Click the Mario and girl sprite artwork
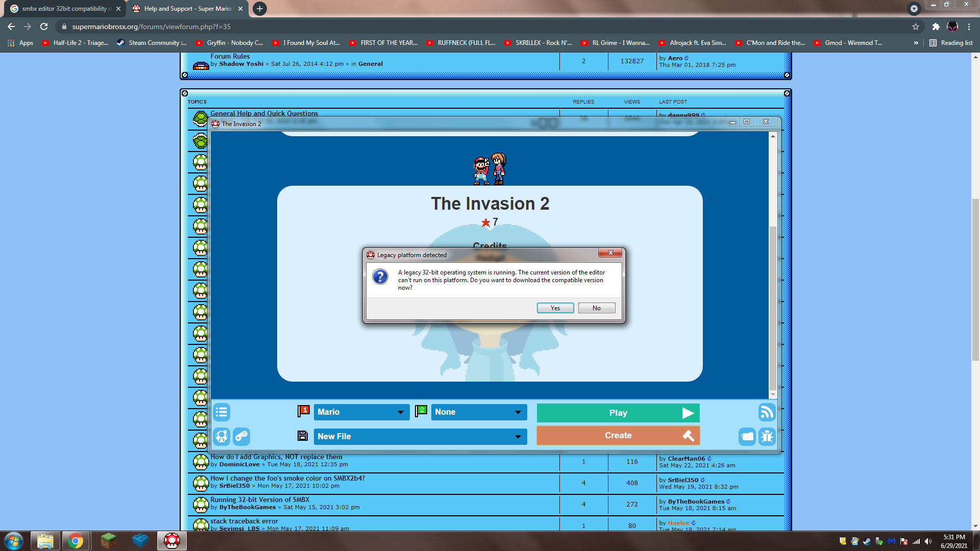 490,169
